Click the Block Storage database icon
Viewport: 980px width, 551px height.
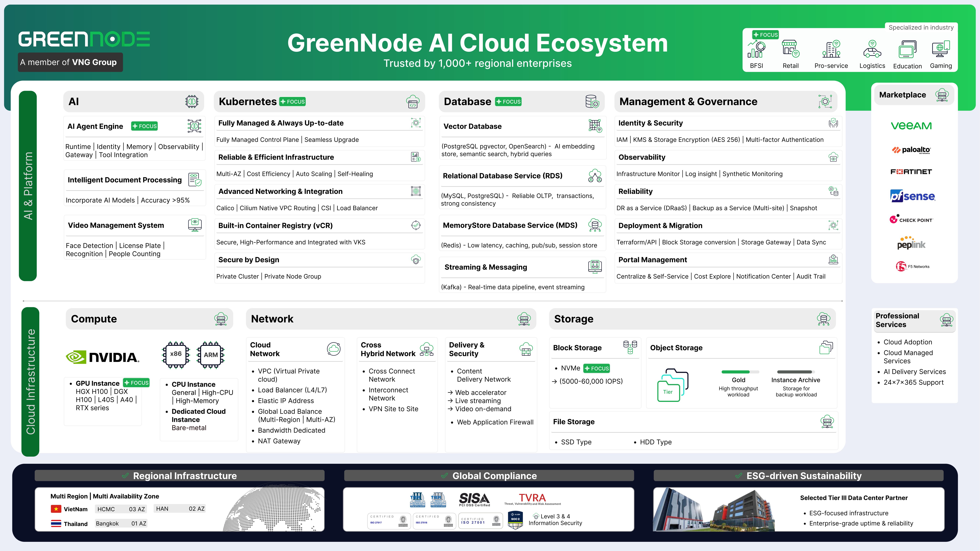coord(630,347)
